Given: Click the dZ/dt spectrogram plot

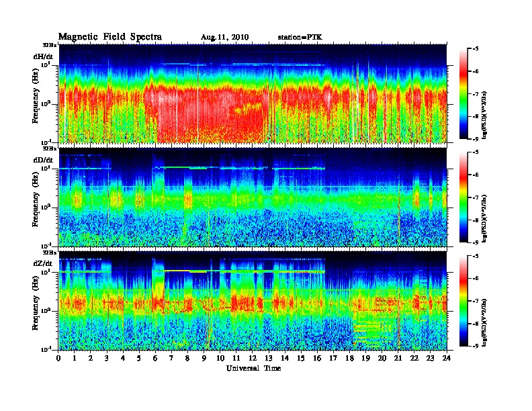Looking at the screenshot, I should [253, 300].
